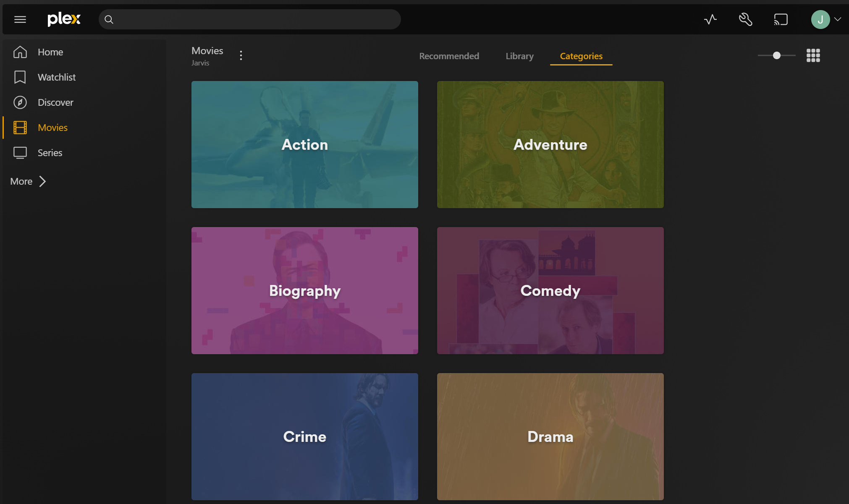Click the search input field
The height and width of the screenshot is (504, 849).
point(249,19)
